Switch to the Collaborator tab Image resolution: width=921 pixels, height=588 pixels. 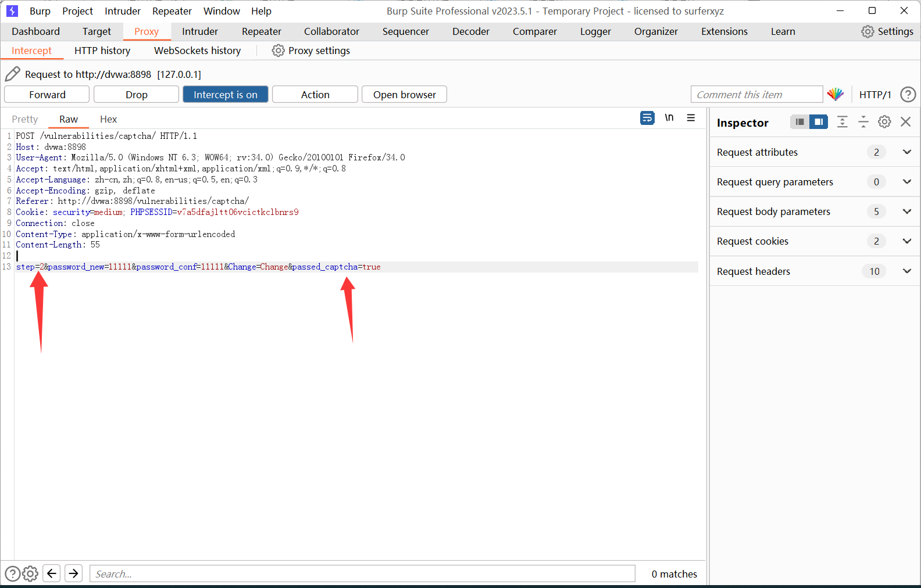(x=331, y=31)
